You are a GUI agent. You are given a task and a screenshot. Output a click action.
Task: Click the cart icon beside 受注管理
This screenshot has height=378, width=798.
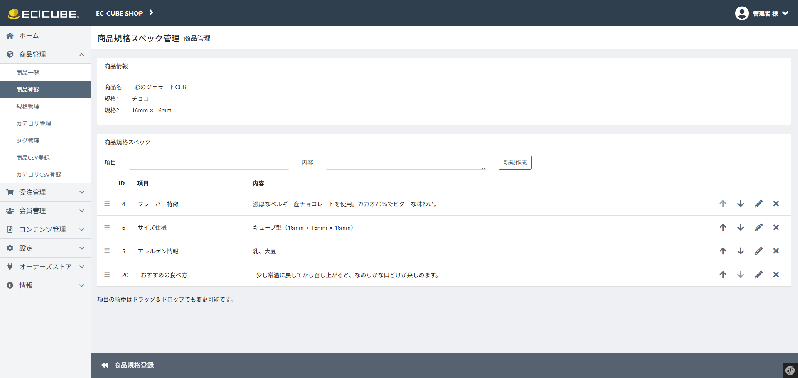10,192
